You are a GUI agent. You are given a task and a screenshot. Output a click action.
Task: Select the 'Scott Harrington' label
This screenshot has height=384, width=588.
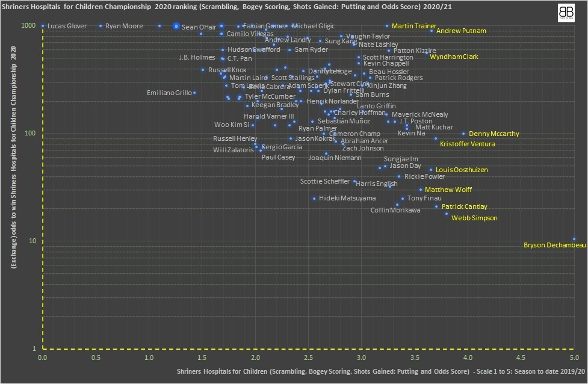[388, 57]
